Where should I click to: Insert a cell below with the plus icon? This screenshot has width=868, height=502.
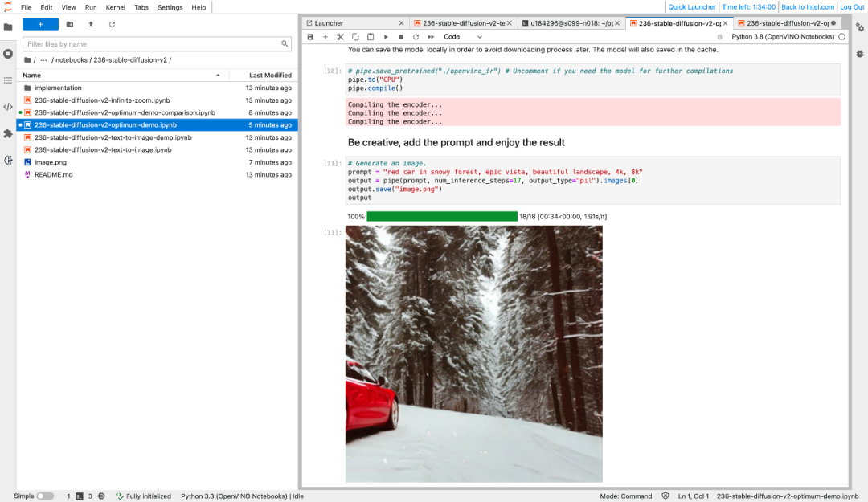325,37
